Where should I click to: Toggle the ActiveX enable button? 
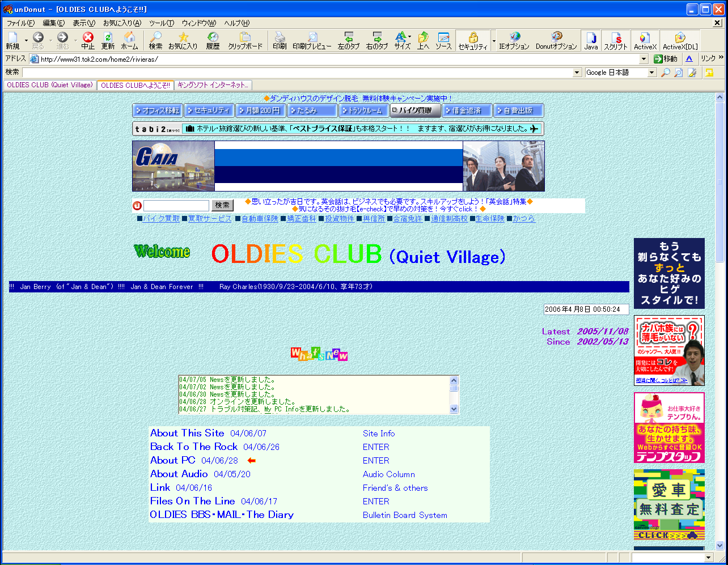pyautogui.click(x=645, y=40)
